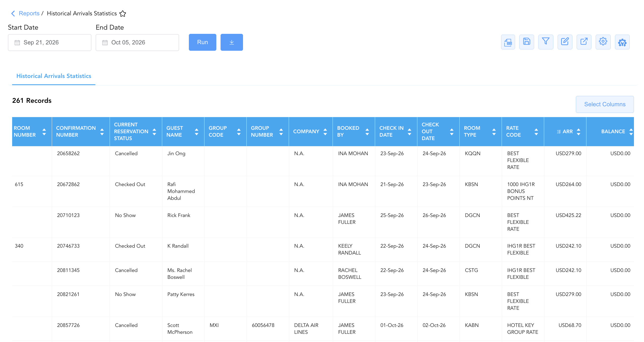The width and height of the screenshot is (644, 342).
Task: Sort by Rate Code arrows
Action: click(536, 132)
